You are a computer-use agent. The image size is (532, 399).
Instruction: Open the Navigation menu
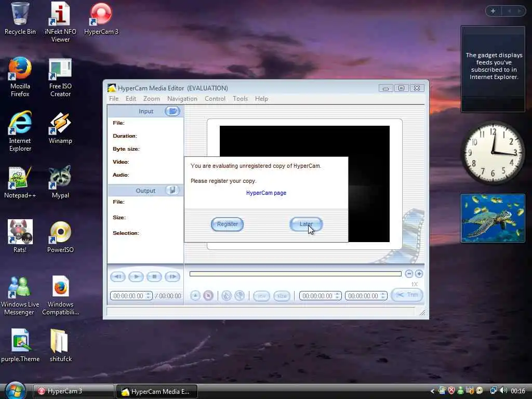pos(182,99)
